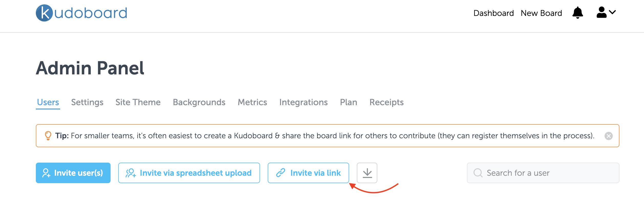Viewport: 644px width, 197px height.
Task: Open the notifications bell
Action: click(577, 13)
